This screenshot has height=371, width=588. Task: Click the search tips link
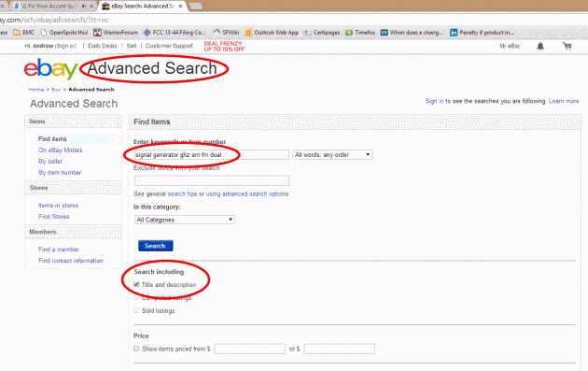click(x=182, y=194)
